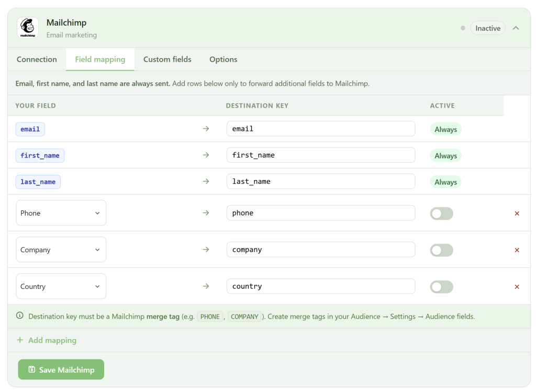
Task: Click the last_name field chip
Action: (38, 182)
